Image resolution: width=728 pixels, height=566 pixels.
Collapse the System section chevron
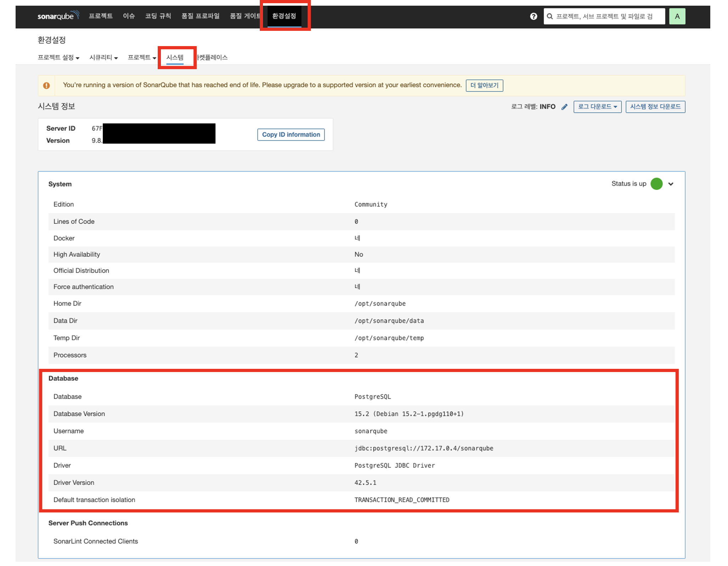671,184
